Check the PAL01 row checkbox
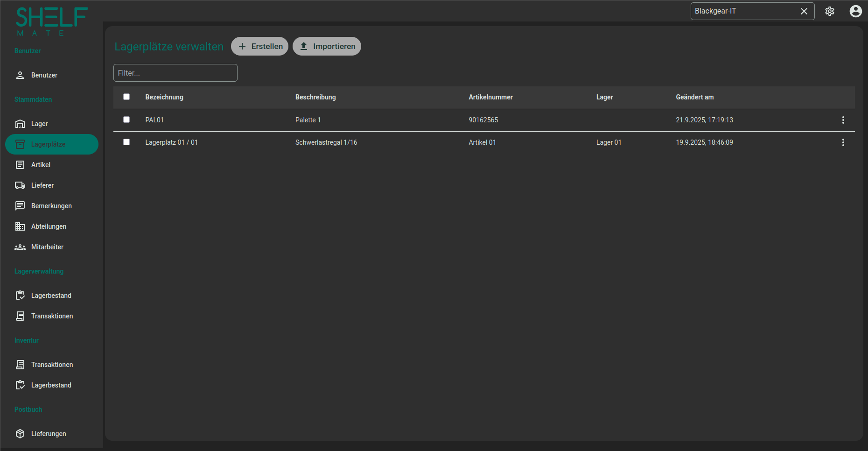 126,120
